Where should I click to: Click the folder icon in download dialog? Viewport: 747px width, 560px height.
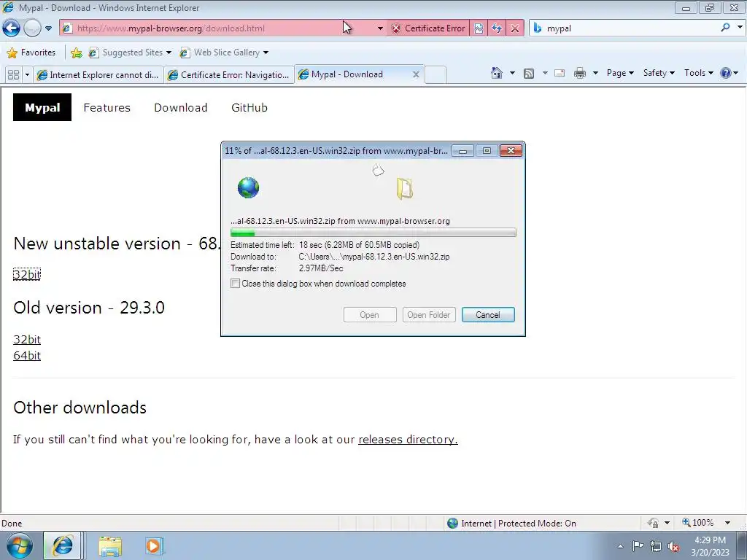coord(404,188)
